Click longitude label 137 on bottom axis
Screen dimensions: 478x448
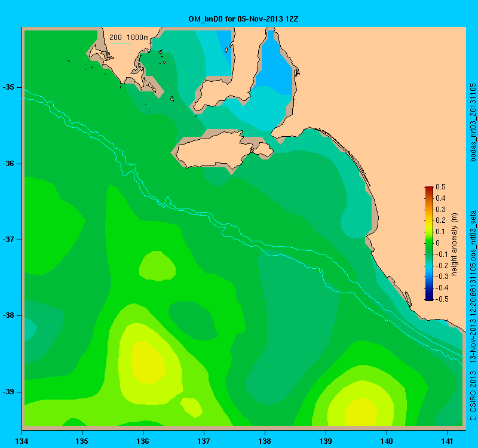204,441
